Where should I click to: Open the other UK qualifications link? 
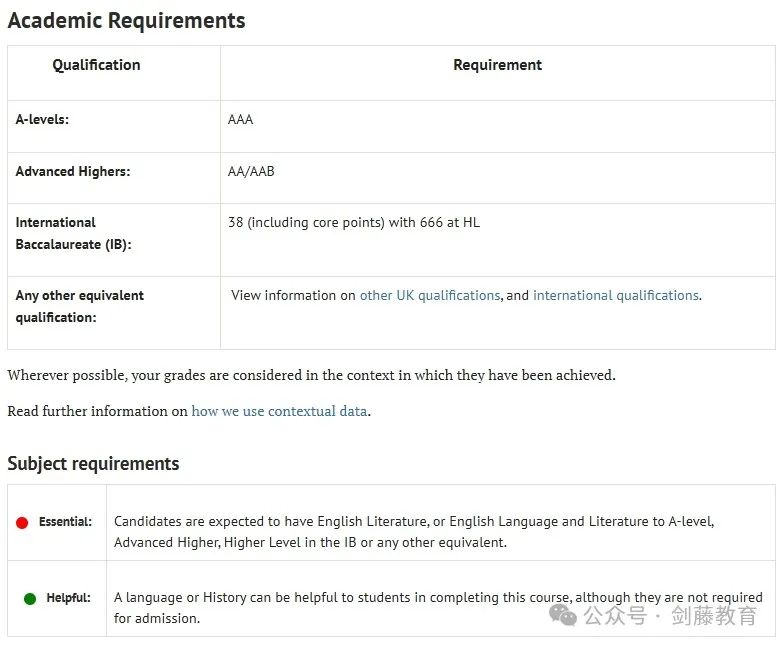coord(430,295)
